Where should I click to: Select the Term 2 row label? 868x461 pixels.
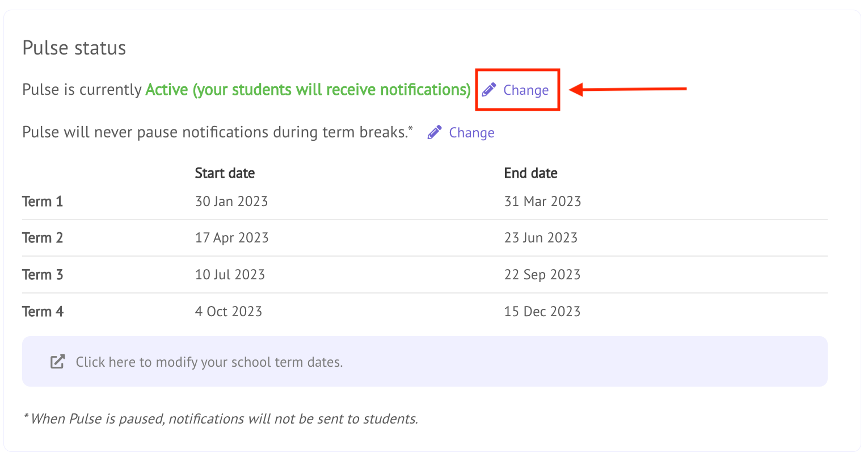click(43, 238)
